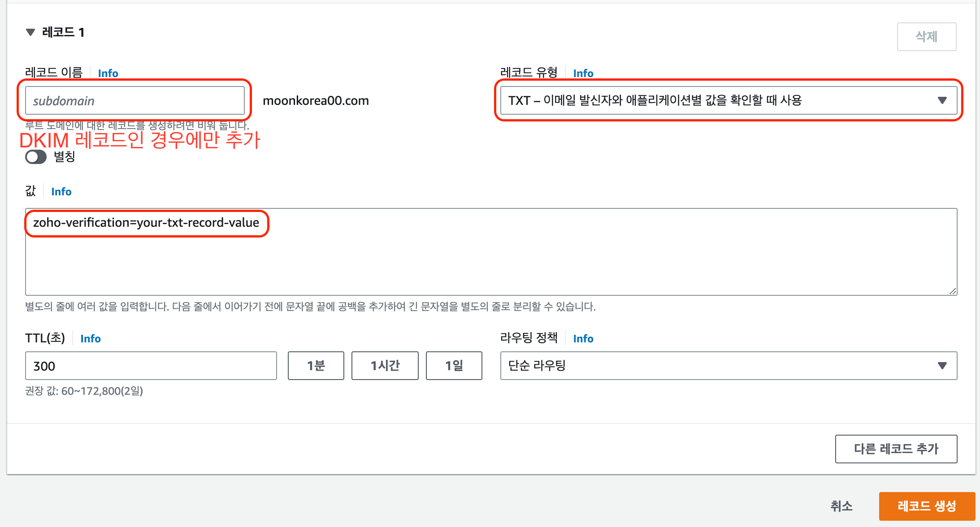Set TTL with the 1일 button
The width and height of the screenshot is (980, 527).
click(454, 366)
